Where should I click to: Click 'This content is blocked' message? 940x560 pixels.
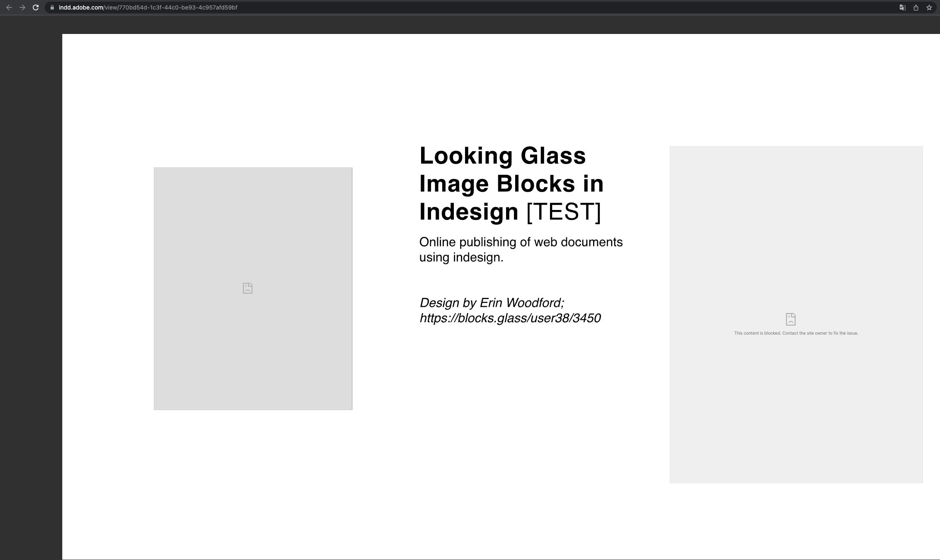[796, 333]
